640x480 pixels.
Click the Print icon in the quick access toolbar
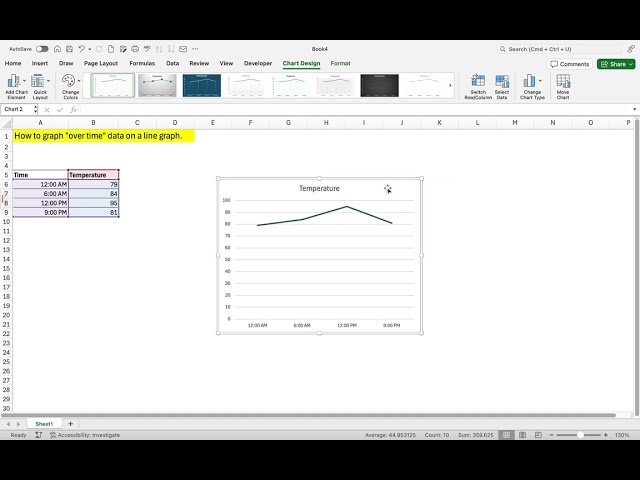(x=135, y=49)
